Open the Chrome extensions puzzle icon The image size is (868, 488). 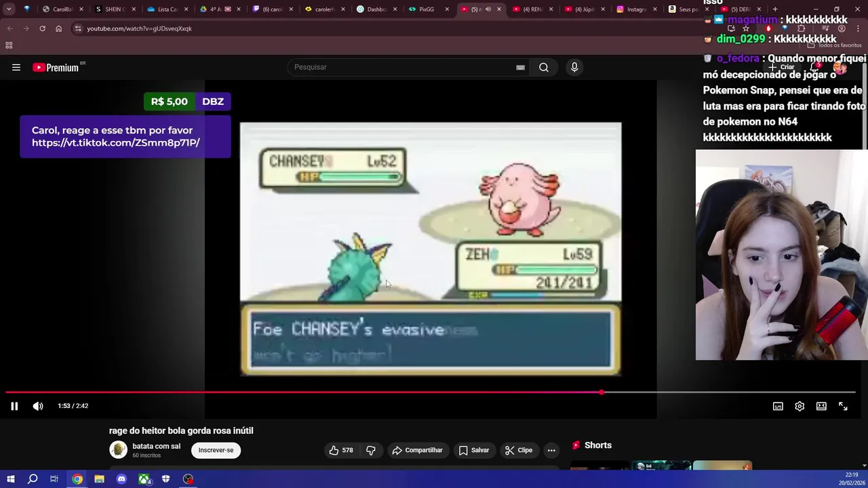point(802,28)
